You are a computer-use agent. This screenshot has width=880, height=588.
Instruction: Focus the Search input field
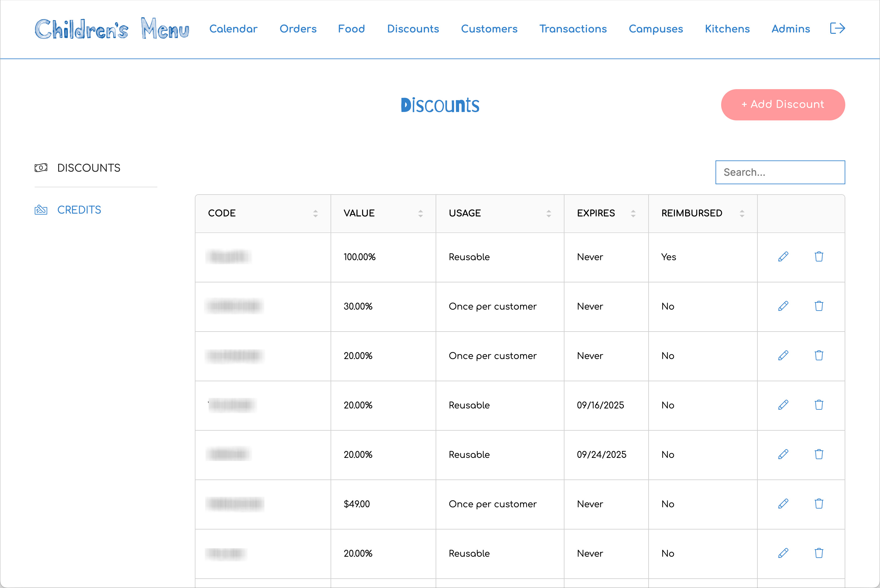780,172
